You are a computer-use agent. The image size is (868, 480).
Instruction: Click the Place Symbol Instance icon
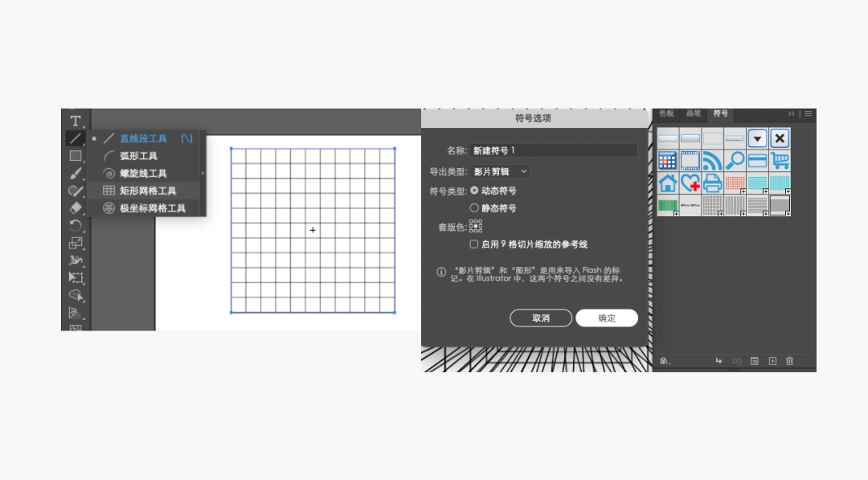click(719, 361)
